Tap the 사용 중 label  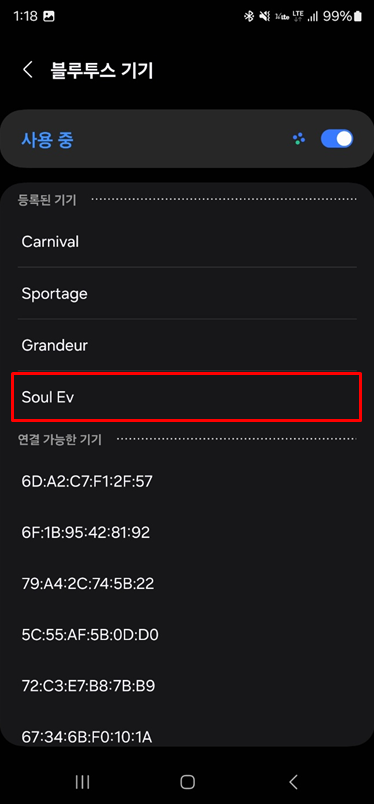point(47,139)
